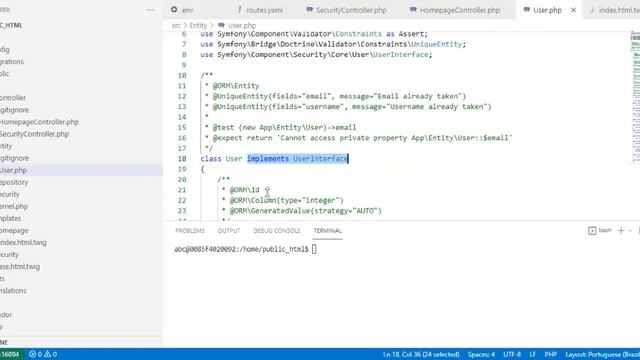Click the Entity breadcrumb segment
This screenshot has height=360, width=640.
(198, 25)
